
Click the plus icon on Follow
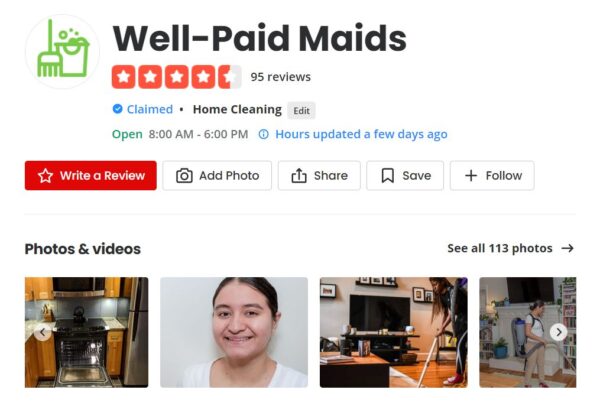[471, 176]
